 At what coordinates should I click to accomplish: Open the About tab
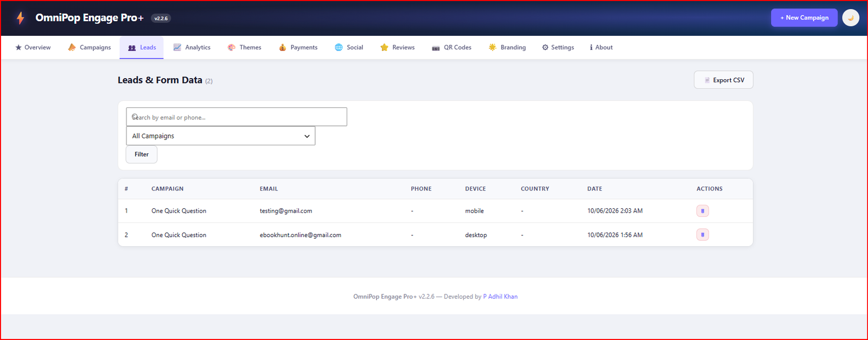point(601,48)
